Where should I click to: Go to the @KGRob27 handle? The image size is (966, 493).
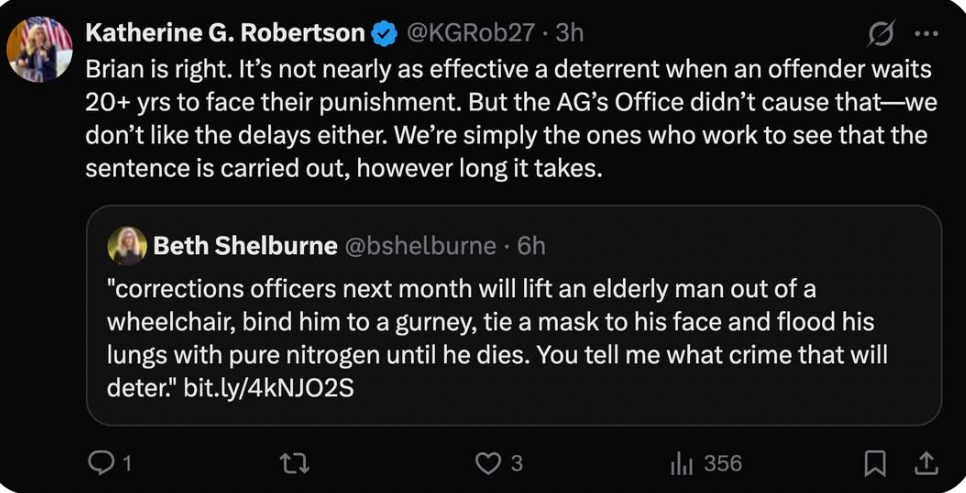(x=468, y=33)
